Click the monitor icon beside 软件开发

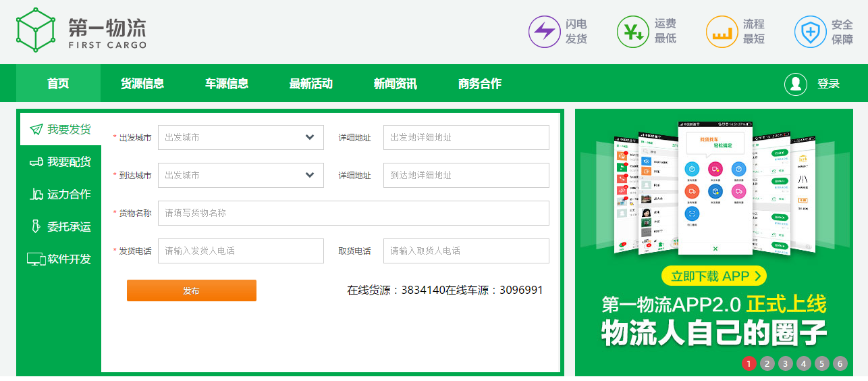pyautogui.click(x=36, y=259)
